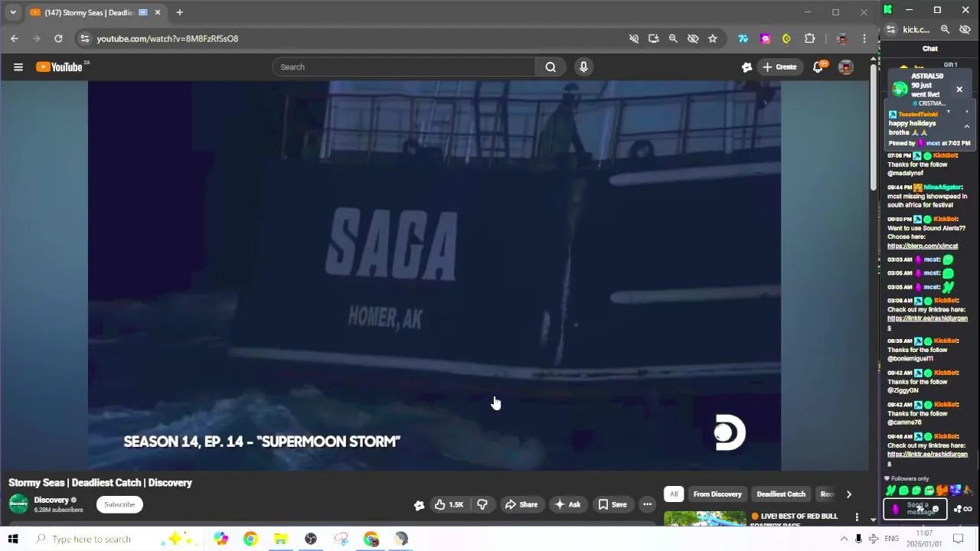The width and height of the screenshot is (980, 551).
Task: Open OBS Studio from the taskbar
Action: point(311,539)
